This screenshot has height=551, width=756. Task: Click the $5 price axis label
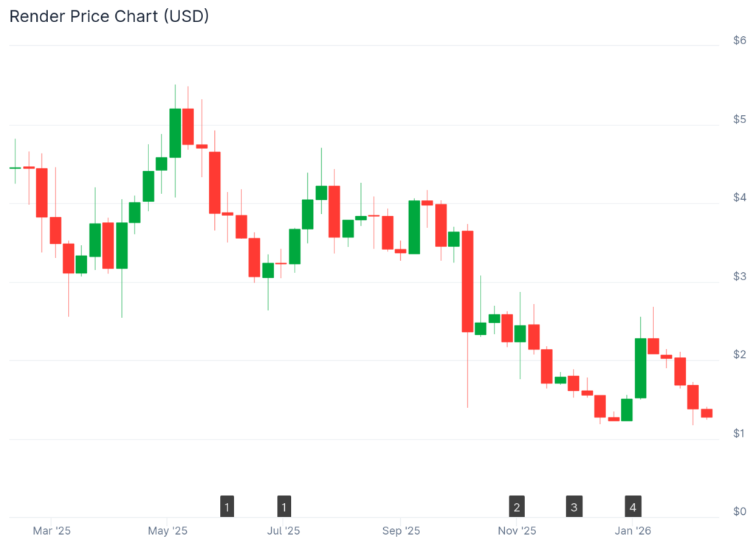pos(739,119)
